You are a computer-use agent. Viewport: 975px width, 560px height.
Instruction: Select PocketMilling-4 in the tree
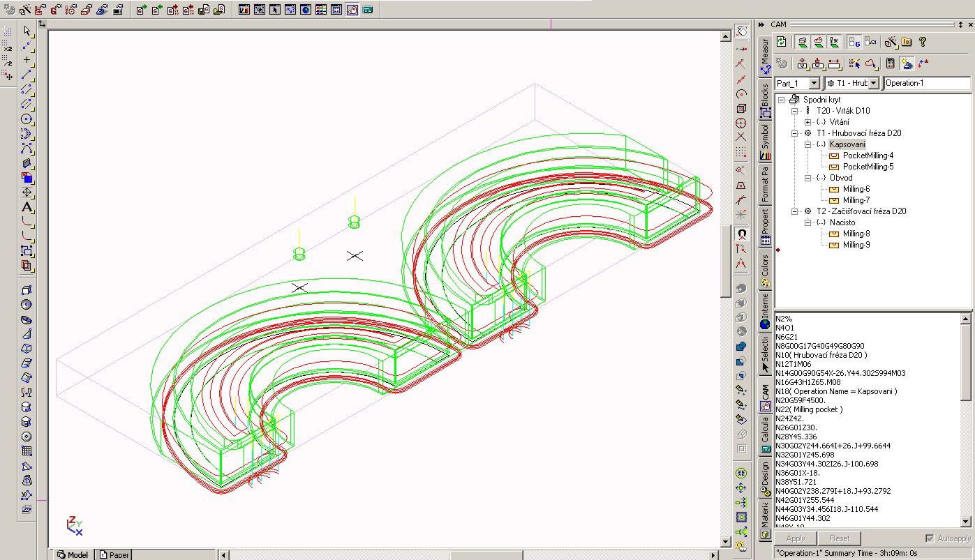[x=868, y=156]
